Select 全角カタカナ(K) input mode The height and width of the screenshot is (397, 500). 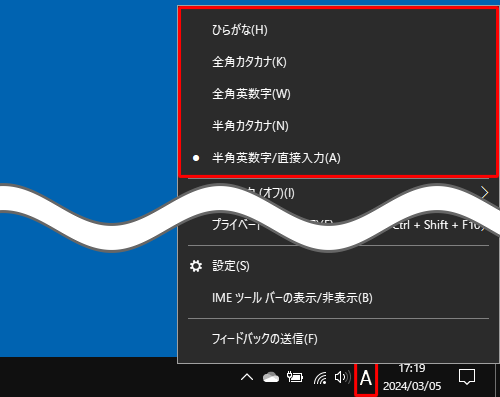click(x=338, y=62)
